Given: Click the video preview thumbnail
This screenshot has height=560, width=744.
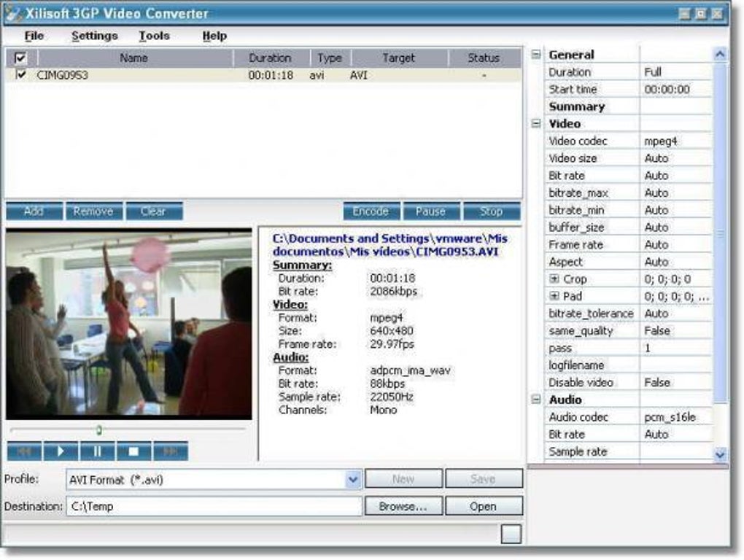Looking at the screenshot, I should click(129, 324).
